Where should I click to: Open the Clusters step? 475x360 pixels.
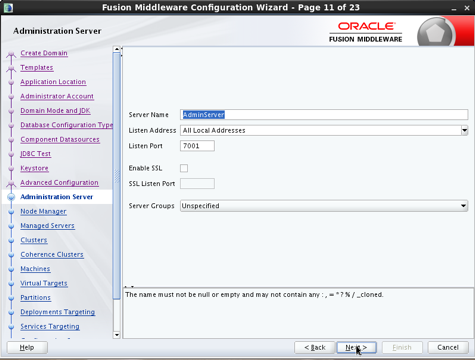click(x=34, y=240)
